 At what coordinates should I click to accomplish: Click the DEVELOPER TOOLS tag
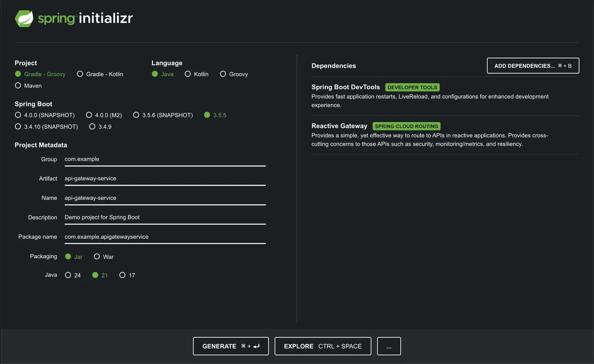click(x=412, y=87)
